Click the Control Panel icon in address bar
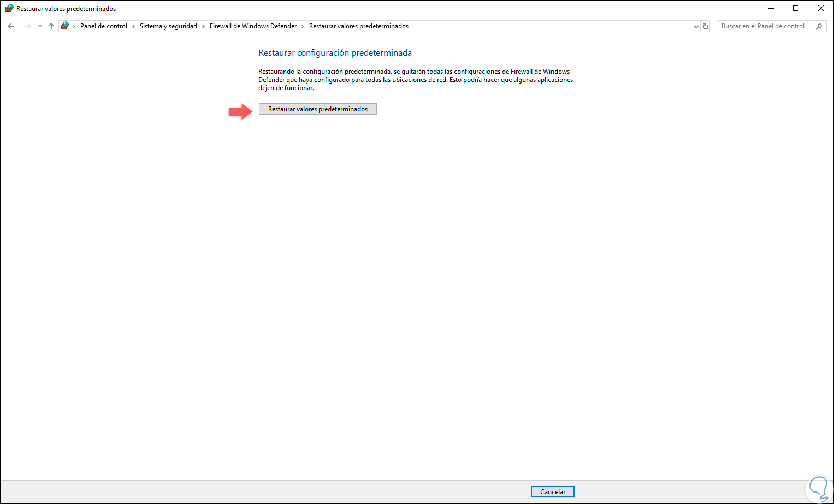Viewport: 834px width, 504px height. 64,26
